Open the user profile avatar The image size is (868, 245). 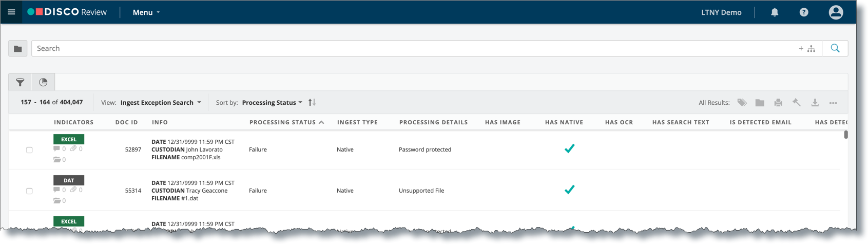tap(836, 12)
